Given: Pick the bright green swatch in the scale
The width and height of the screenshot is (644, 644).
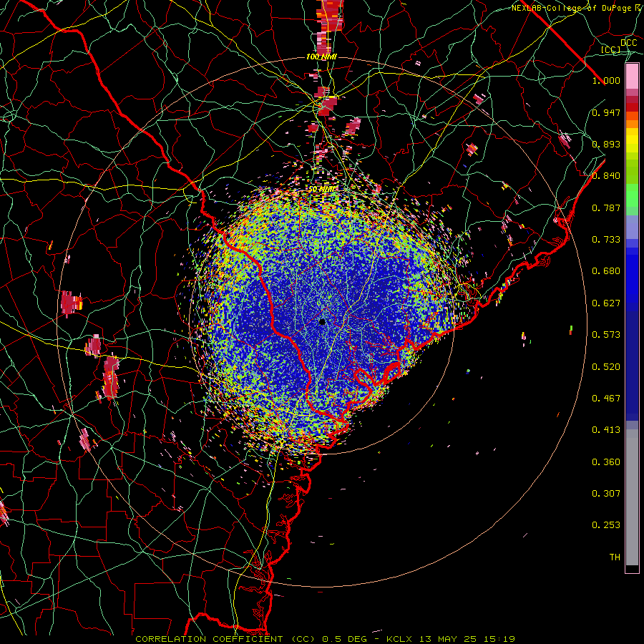Looking at the screenshot, I should [x=632, y=195].
